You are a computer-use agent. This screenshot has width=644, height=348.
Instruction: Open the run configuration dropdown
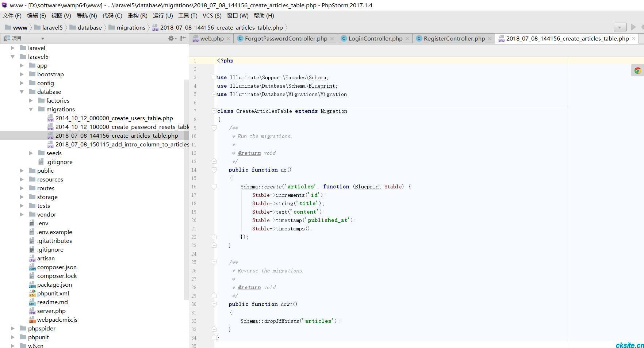(x=620, y=27)
